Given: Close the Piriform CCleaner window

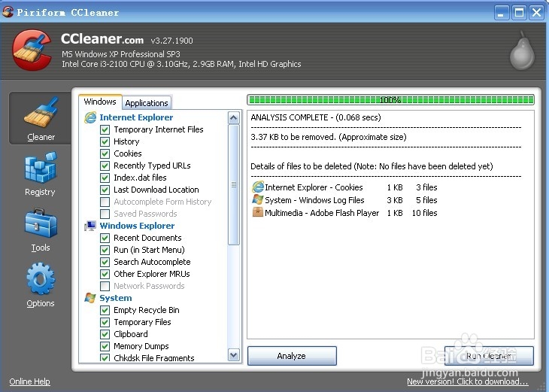Looking at the screenshot, I should pyautogui.click(x=536, y=13).
